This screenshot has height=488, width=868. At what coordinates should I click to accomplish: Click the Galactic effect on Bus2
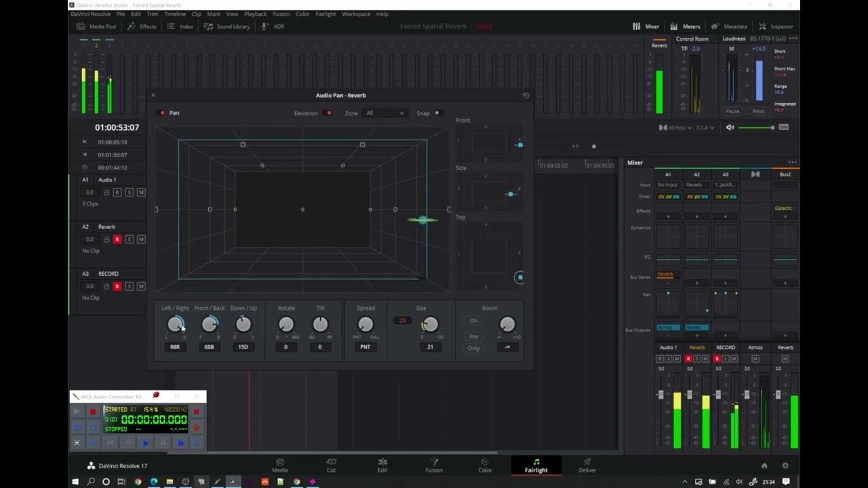(x=784, y=208)
